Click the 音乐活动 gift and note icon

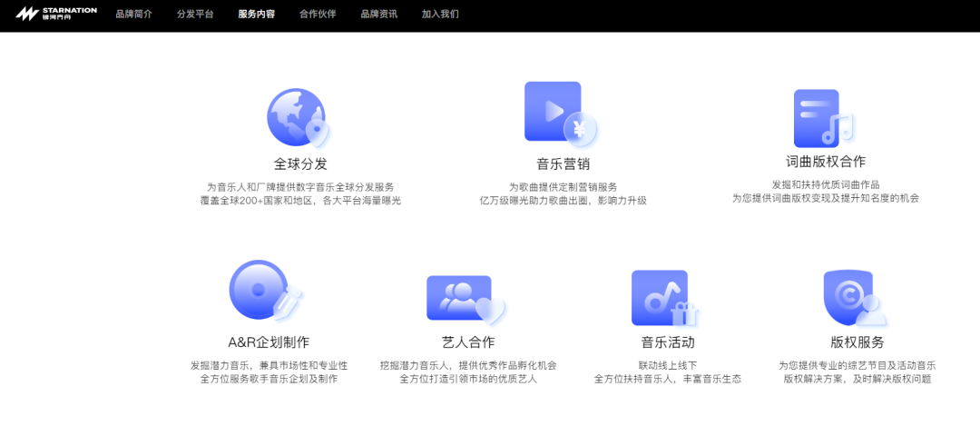click(x=664, y=298)
